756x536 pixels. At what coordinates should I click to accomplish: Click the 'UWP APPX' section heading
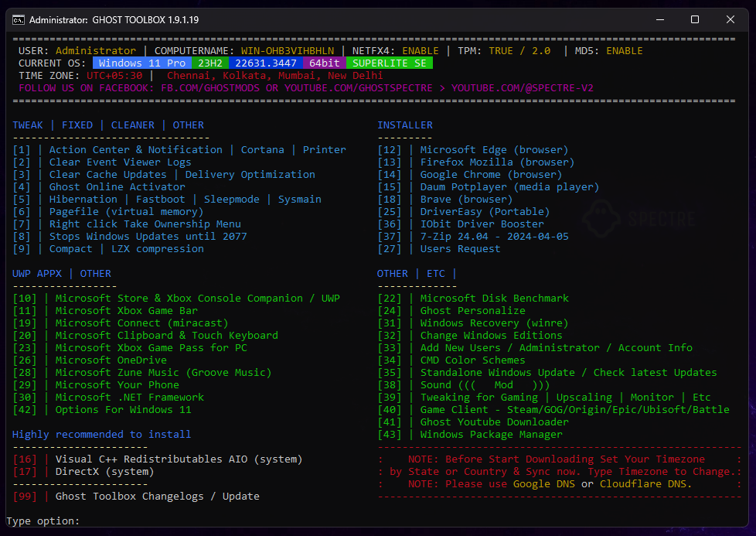pos(37,274)
